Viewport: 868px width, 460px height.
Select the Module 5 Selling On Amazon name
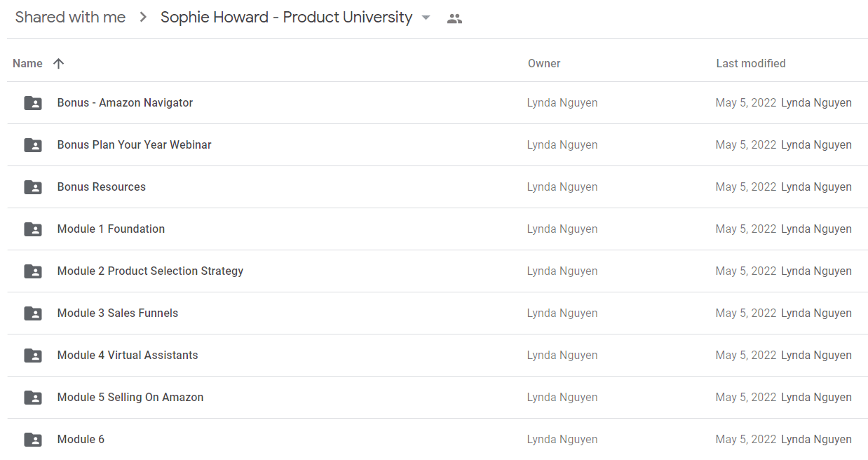pyautogui.click(x=130, y=397)
